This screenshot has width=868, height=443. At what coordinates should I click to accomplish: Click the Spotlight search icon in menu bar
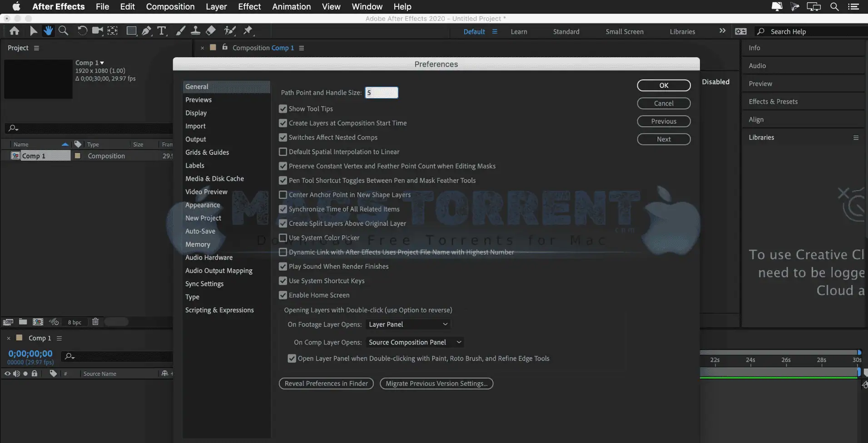coord(834,6)
